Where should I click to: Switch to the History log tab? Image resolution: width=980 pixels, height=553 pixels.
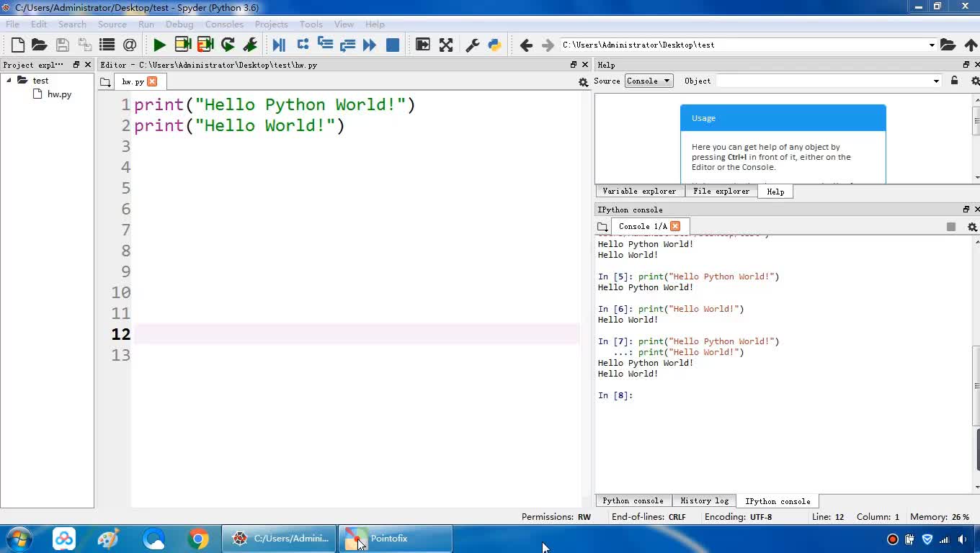[704, 501]
